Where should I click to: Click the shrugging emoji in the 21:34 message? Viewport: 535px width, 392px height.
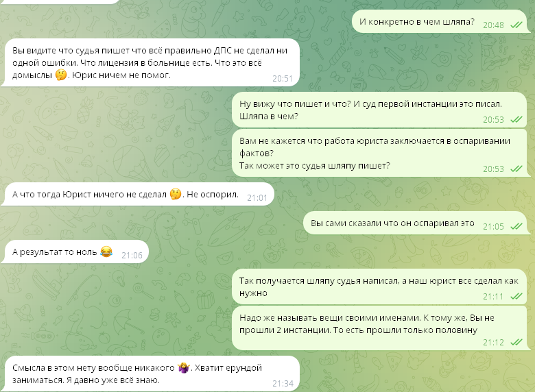click(184, 367)
